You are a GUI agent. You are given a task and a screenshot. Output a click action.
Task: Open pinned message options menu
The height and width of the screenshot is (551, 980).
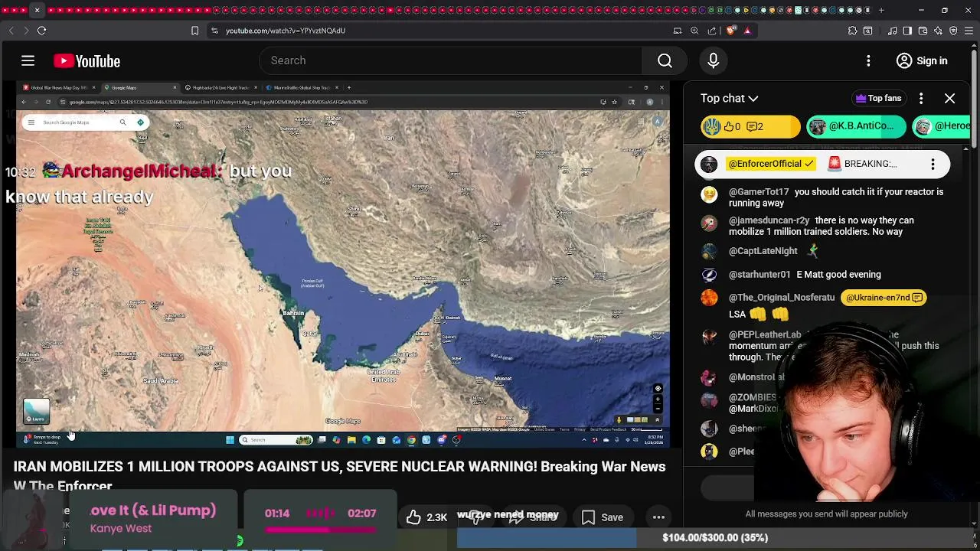tap(933, 164)
